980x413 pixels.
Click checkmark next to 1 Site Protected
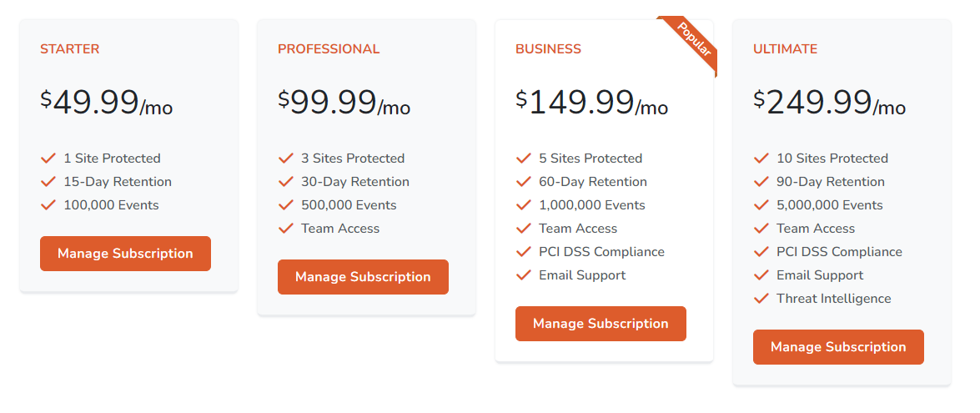coord(48,158)
